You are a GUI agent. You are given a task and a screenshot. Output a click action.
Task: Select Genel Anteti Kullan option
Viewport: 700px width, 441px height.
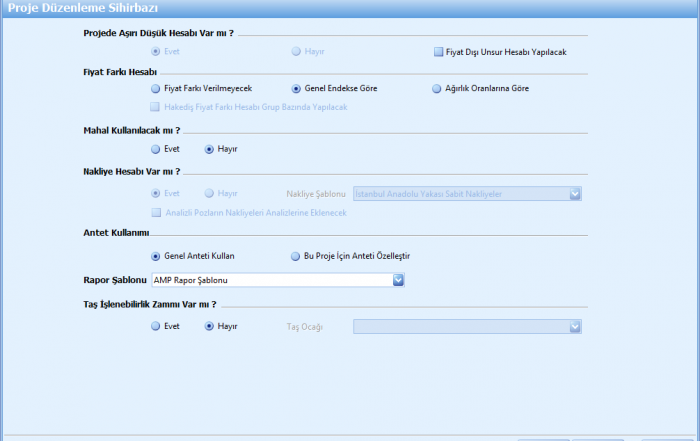pyautogui.click(x=155, y=255)
